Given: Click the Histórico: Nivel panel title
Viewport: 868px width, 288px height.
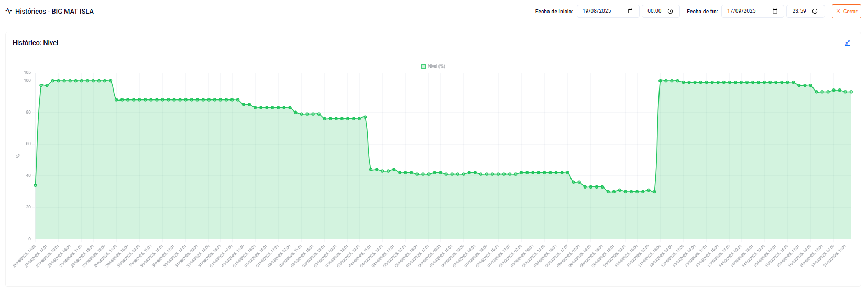Looking at the screenshot, I should tap(35, 43).
